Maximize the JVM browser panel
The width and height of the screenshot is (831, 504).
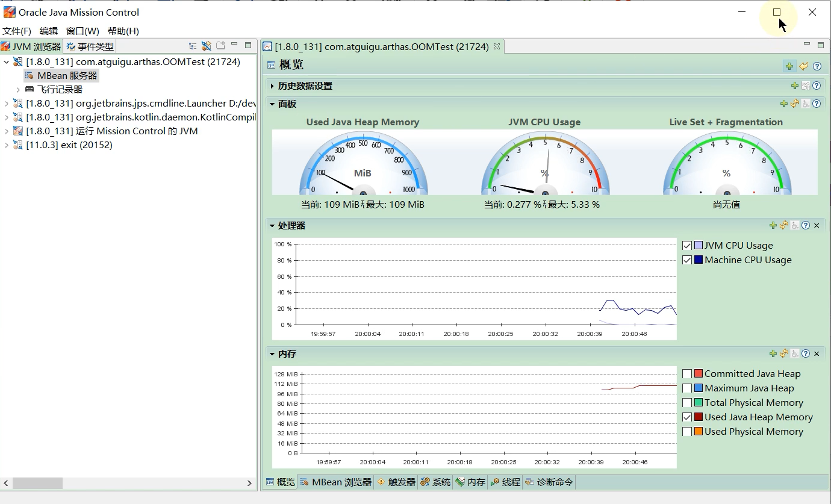click(248, 45)
